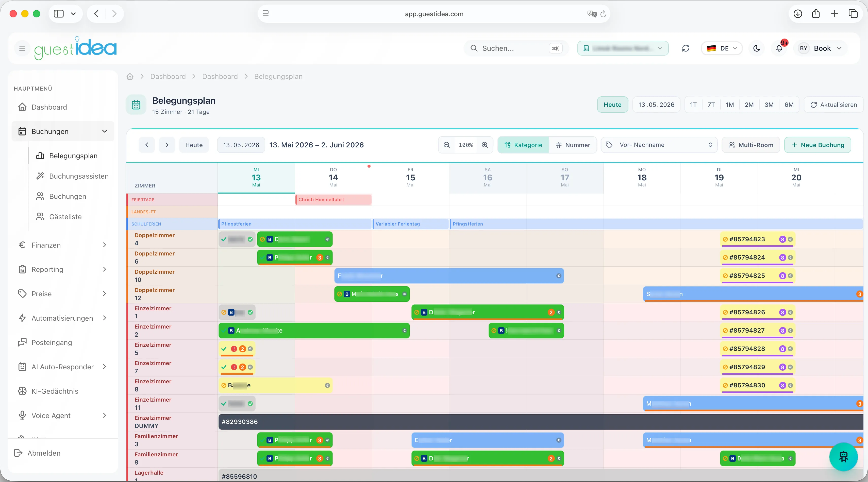The height and width of the screenshot is (482, 868).
Task: Show Safari tab overview
Action: coord(853,14)
